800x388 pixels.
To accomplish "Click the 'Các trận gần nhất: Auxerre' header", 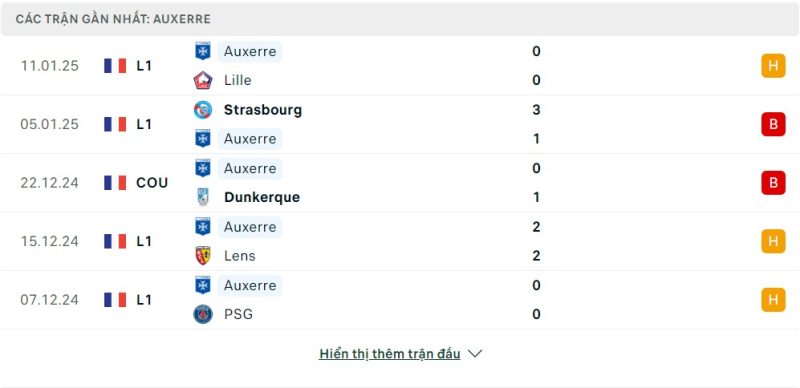I will point(113,19).
